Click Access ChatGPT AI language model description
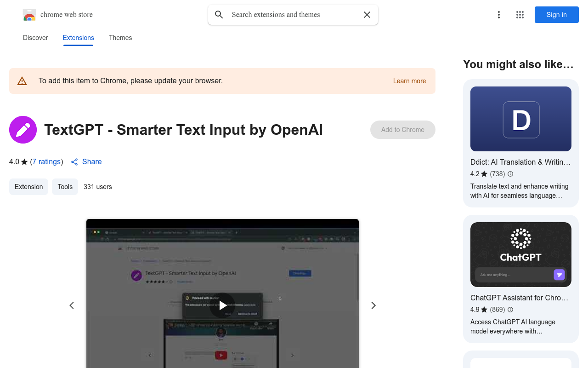The image size is (588, 368). click(513, 327)
